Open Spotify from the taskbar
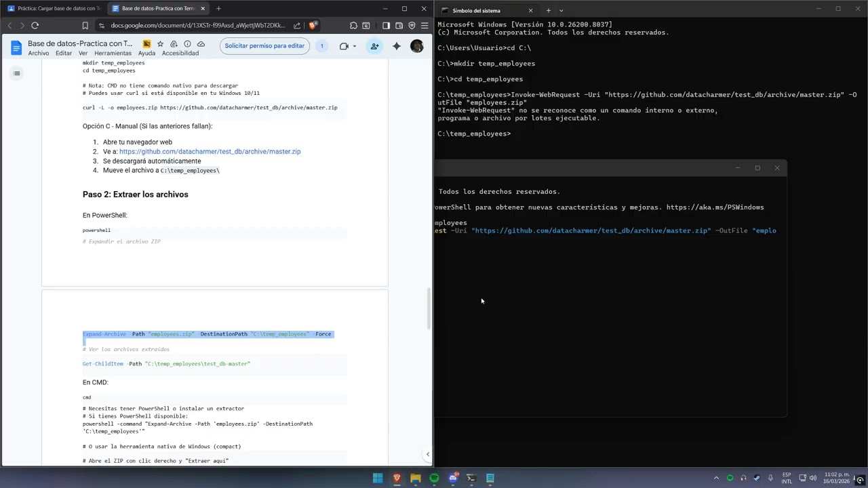 tap(434, 478)
